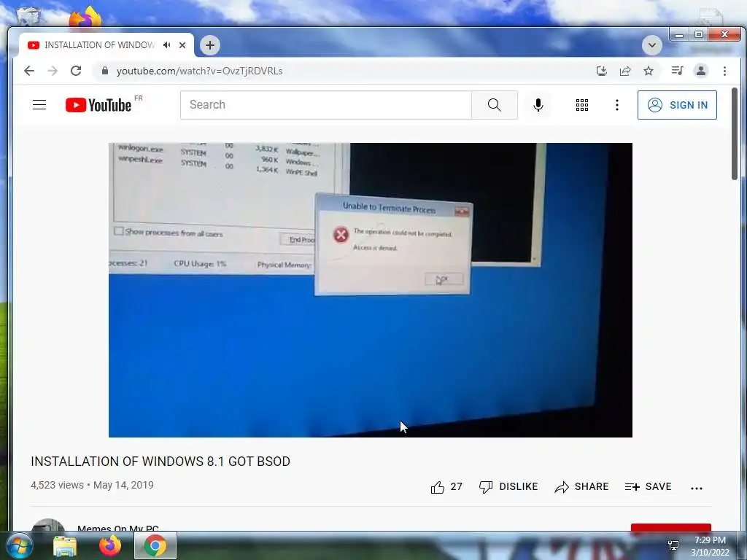
Task: Open the Chrome media controls icon
Action: (677, 71)
